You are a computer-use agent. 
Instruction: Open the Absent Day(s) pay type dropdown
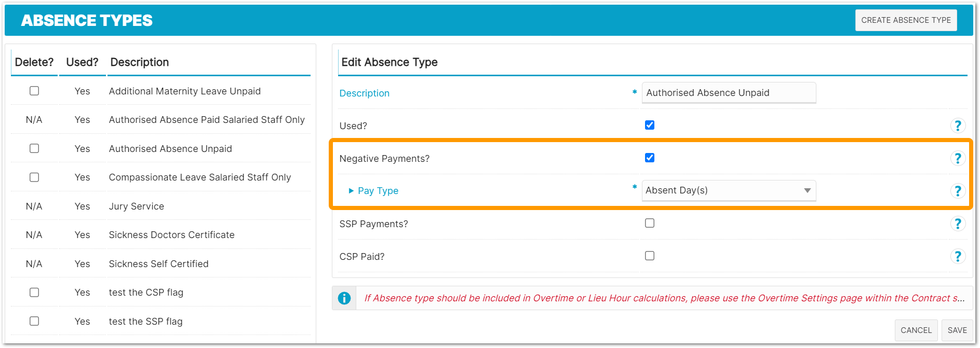[x=729, y=190]
